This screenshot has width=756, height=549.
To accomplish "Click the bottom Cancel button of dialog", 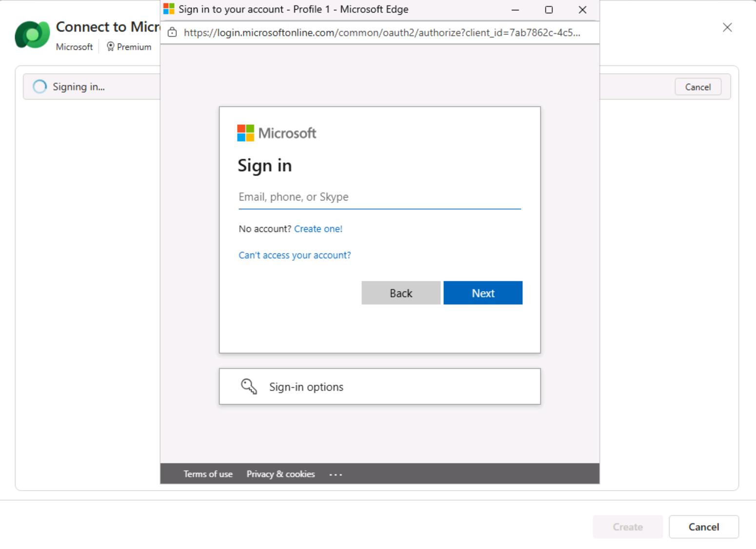I will coord(703,527).
